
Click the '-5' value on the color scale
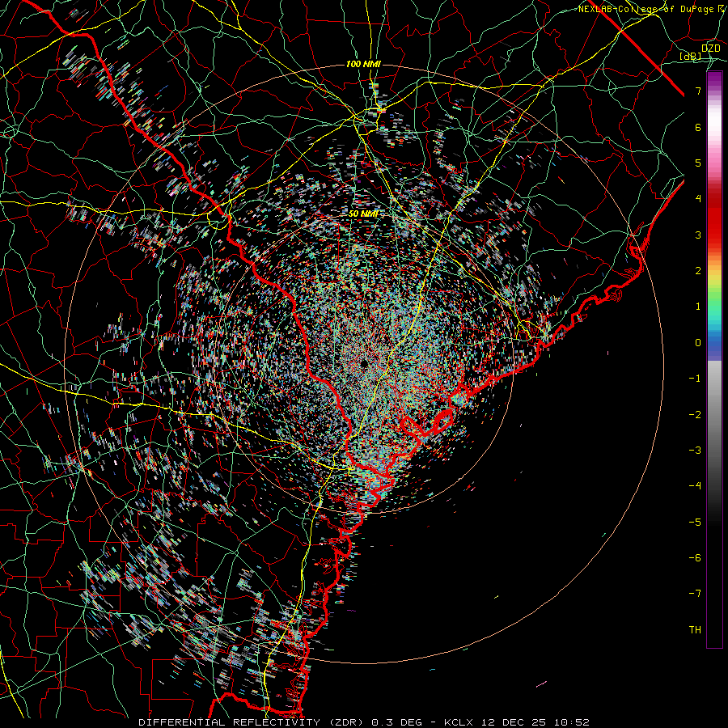click(x=695, y=523)
